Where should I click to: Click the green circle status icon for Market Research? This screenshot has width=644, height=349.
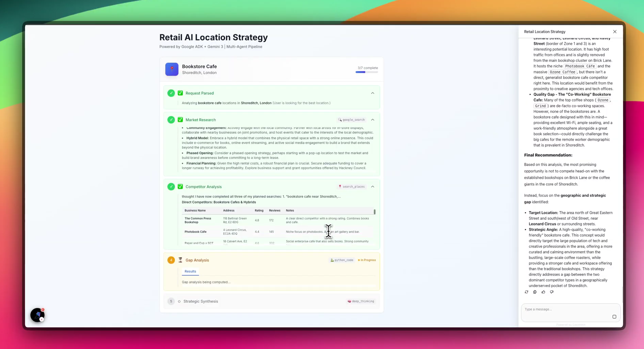coord(171,120)
